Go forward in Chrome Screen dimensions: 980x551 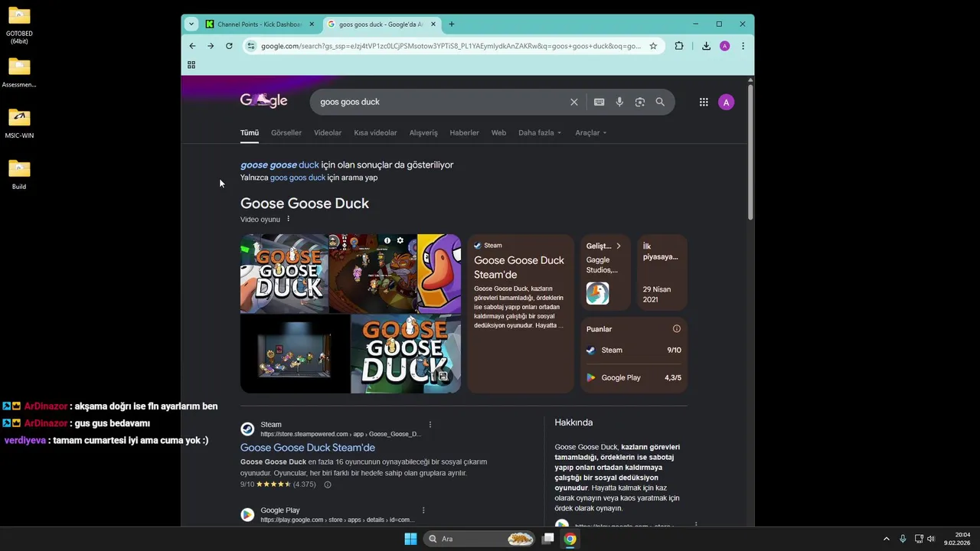point(211,46)
